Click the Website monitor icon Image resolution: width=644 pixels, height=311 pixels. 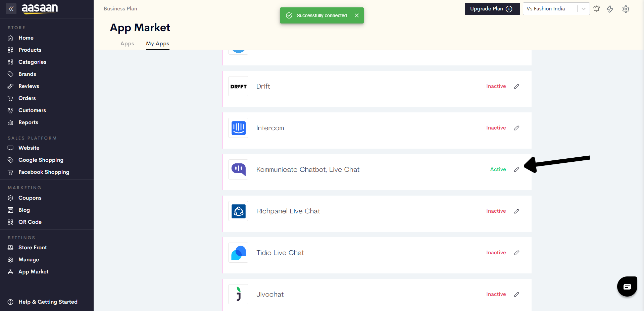[x=10, y=148]
